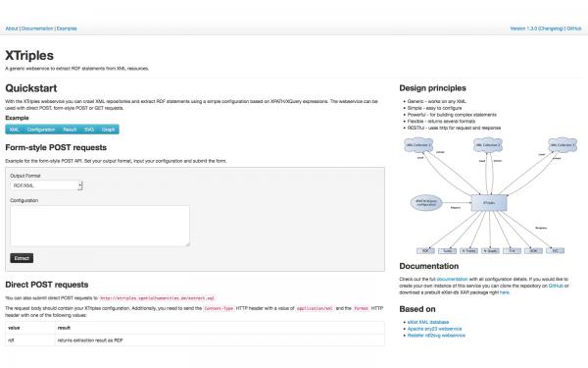This screenshot has height=368, width=588.
Task: Visit the eXist XML database link
Action: pos(428,322)
